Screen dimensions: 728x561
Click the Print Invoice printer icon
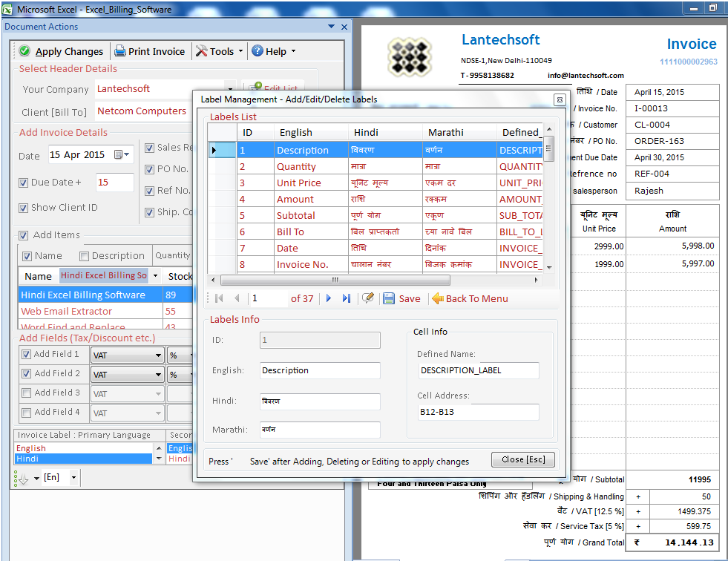coord(120,51)
